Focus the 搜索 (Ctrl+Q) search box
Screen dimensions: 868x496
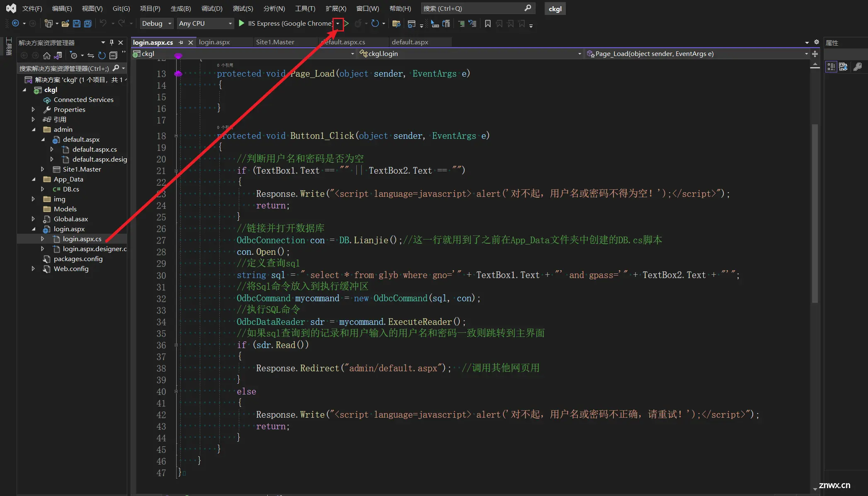point(478,8)
